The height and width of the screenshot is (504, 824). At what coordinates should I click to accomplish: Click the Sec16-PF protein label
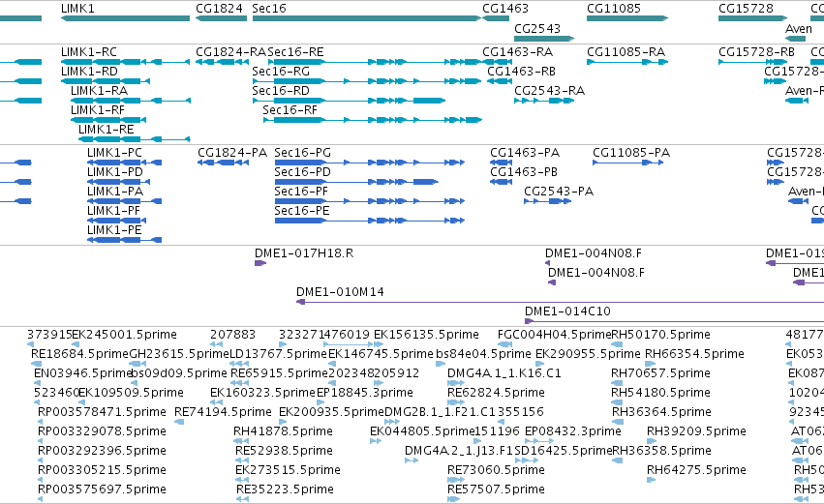301,192
